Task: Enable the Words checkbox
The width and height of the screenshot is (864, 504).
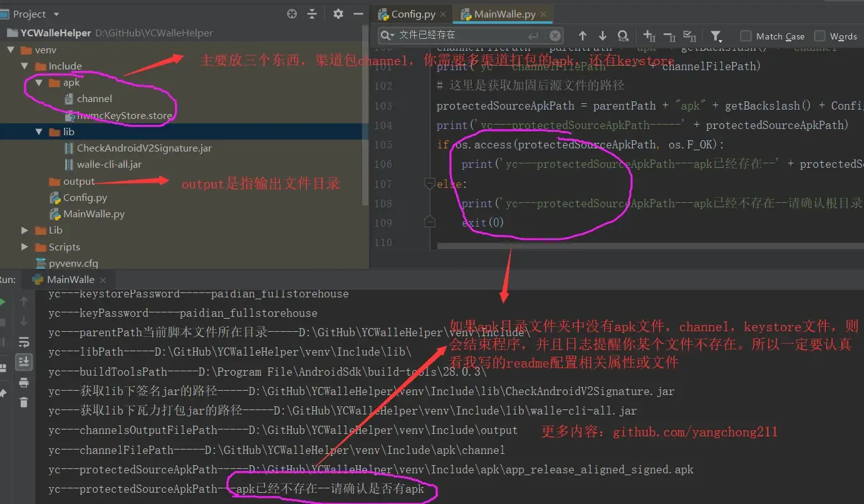Action: [820, 36]
